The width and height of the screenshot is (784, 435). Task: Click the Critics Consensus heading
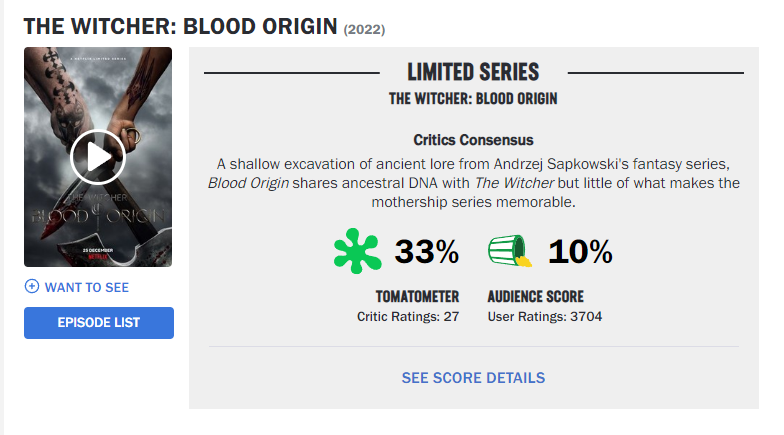click(473, 140)
